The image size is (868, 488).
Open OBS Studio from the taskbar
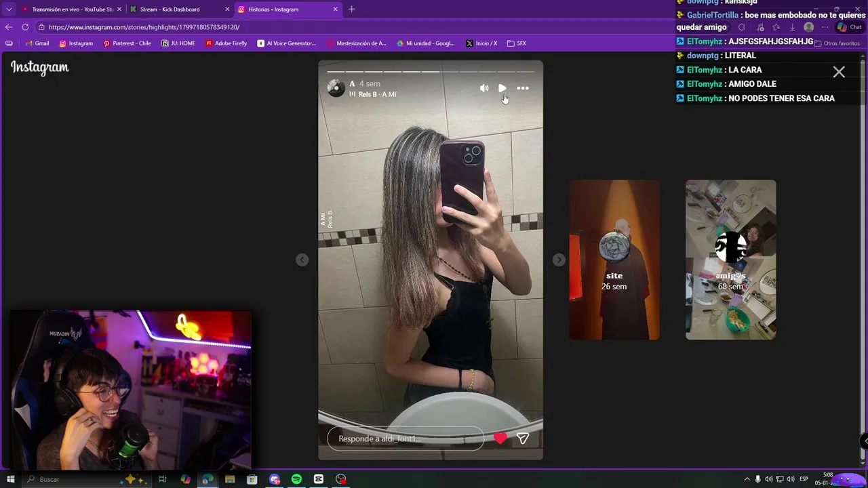(x=341, y=479)
